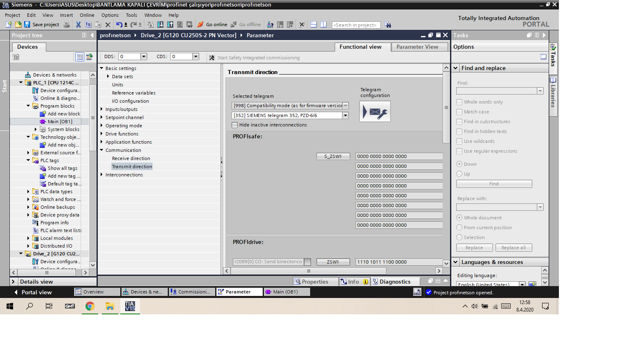644x361 pixels.
Task: Open the DDS dropdown
Action: (x=144, y=56)
